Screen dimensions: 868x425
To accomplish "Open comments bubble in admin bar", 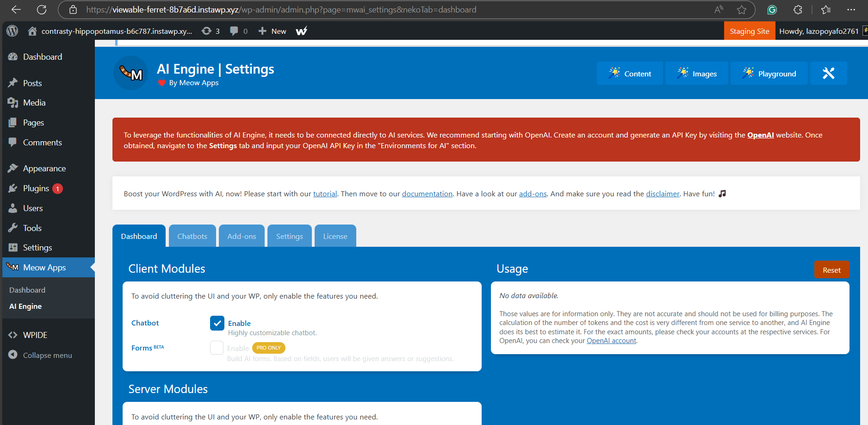I will pos(239,31).
